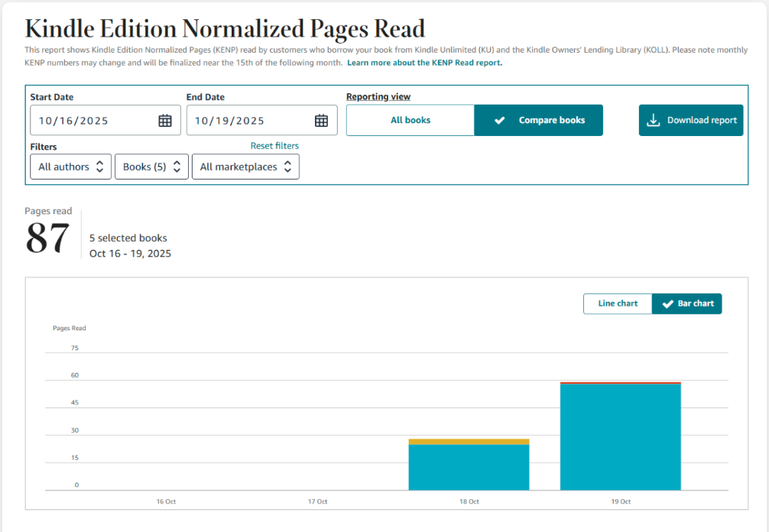Image resolution: width=769 pixels, height=532 pixels.
Task: Open the End Date calendar picker icon
Action: tap(321, 121)
